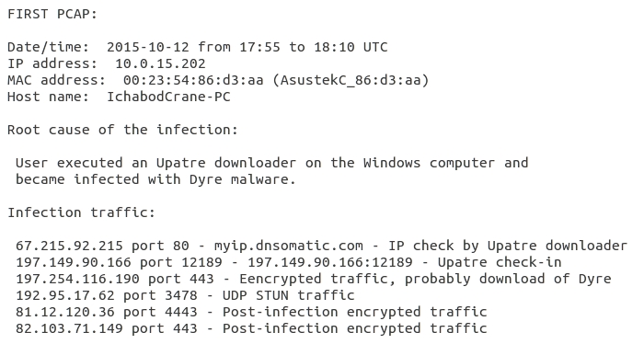Click the probably download of Dyre text
644x344 pixels.
point(508,279)
